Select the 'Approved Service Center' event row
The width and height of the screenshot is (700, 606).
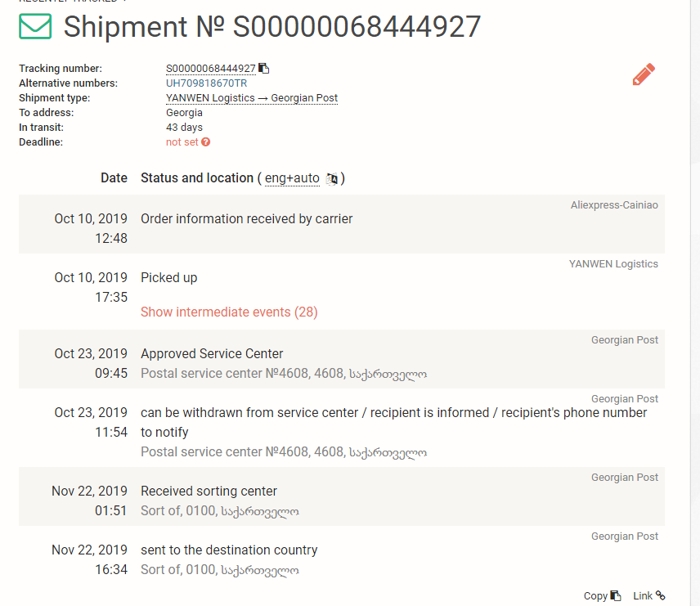point(212,354)
